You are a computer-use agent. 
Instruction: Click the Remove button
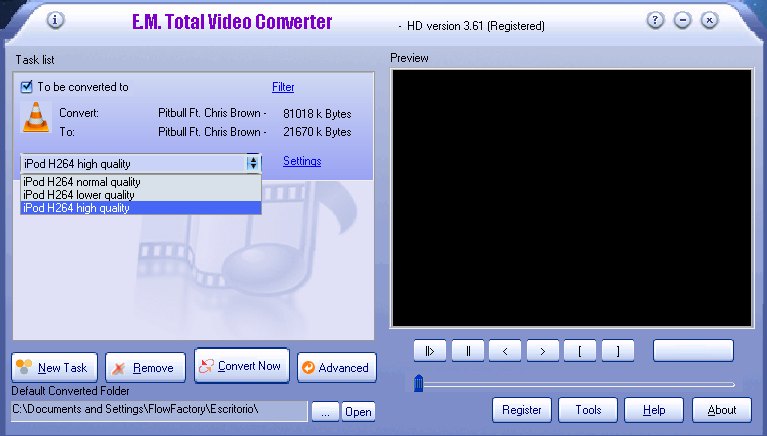click(145, 367)
